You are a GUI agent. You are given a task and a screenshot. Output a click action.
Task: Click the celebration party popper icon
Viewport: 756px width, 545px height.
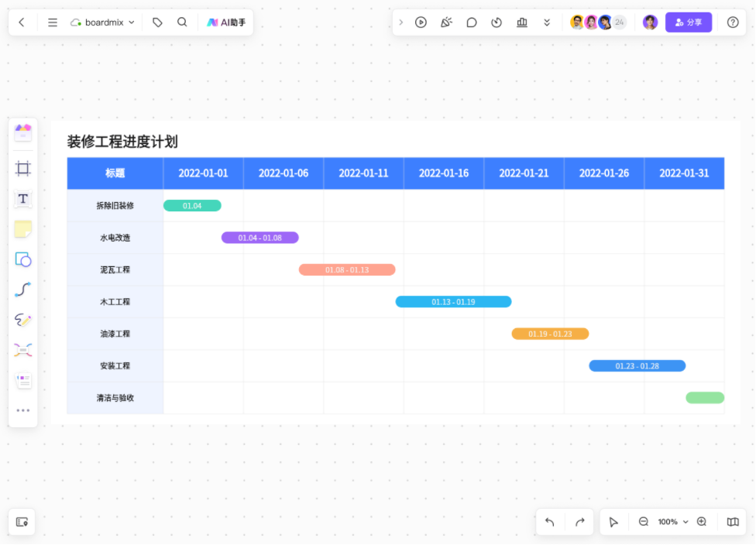446,22
